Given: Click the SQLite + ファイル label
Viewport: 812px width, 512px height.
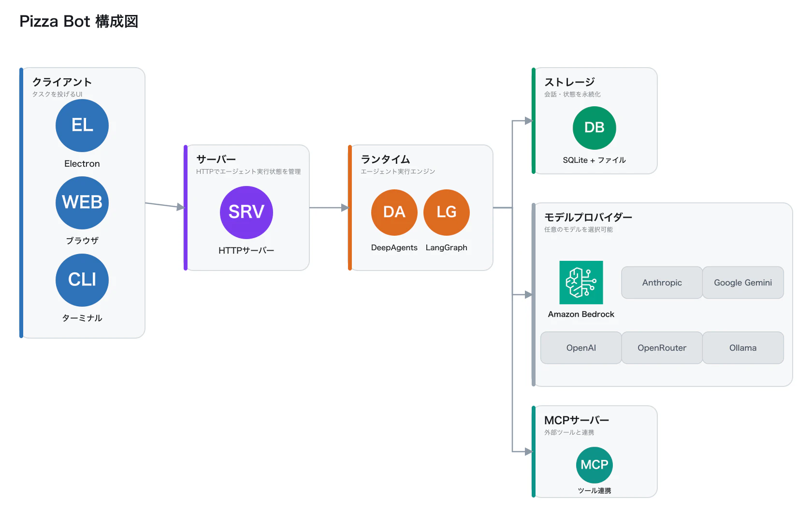Looking at the screenshot, I should click(594, 160).
